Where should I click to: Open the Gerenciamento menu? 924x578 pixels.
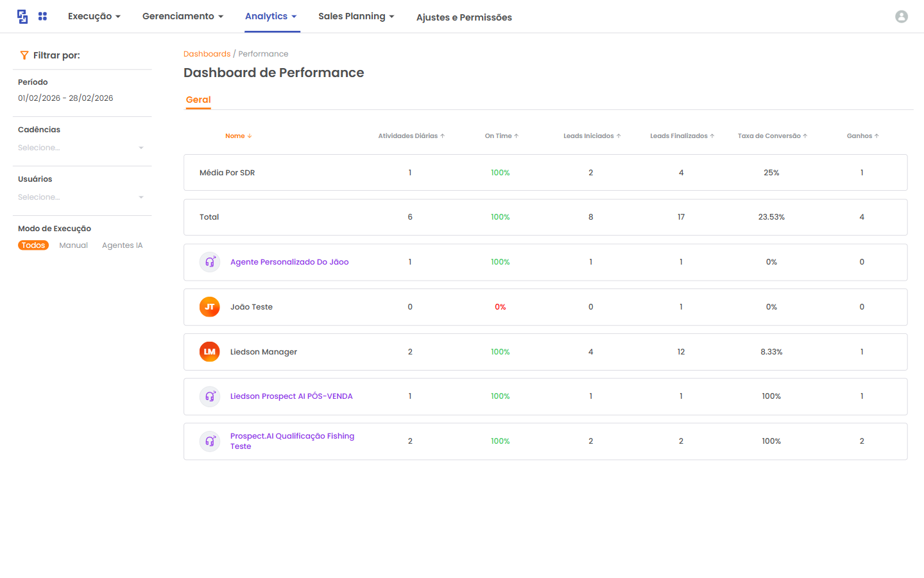[183, 16]
